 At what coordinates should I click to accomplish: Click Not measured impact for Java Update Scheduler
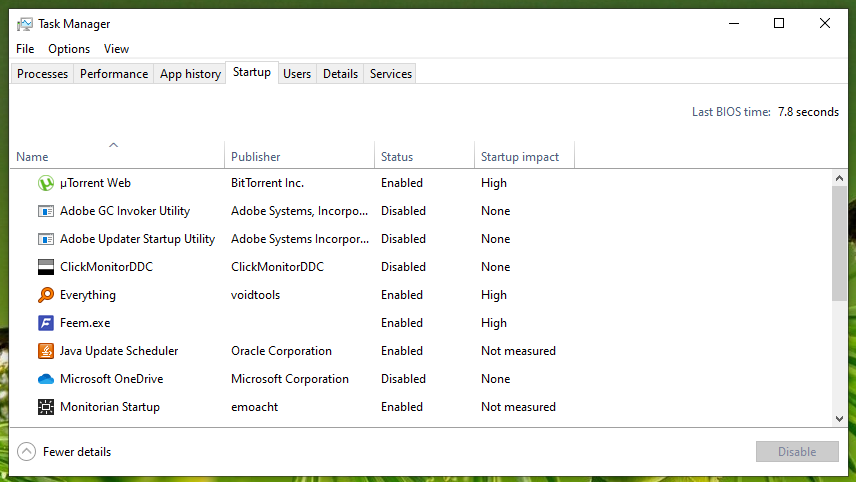tap(518, 351)
